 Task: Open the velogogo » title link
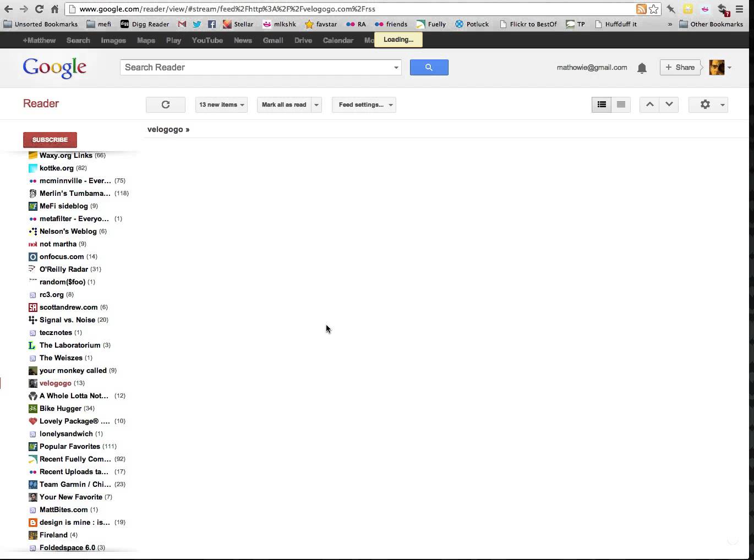point(168,129)
